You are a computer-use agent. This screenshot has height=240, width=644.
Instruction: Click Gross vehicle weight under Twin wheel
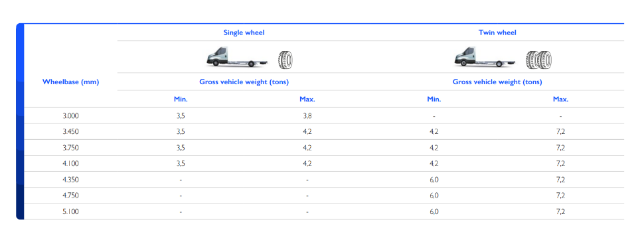(497, 82)
